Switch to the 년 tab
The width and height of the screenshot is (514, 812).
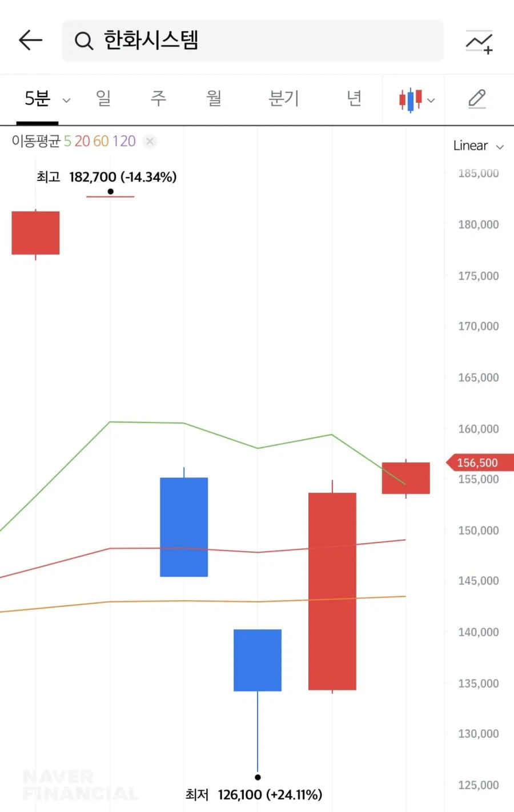[354, 98]
